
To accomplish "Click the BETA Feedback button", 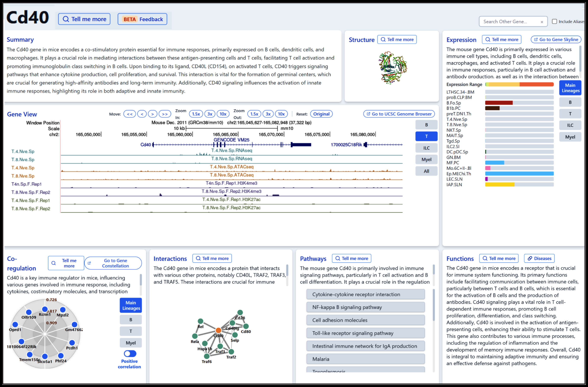I will pyautogui.click(x=142, y=19).
